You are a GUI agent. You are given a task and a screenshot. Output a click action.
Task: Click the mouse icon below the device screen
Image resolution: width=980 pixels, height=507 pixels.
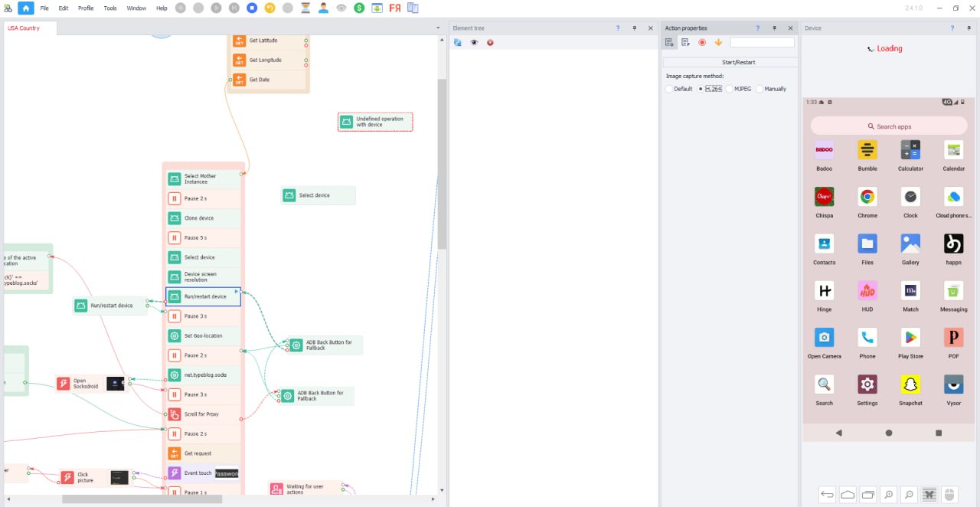tap(949, 495)
